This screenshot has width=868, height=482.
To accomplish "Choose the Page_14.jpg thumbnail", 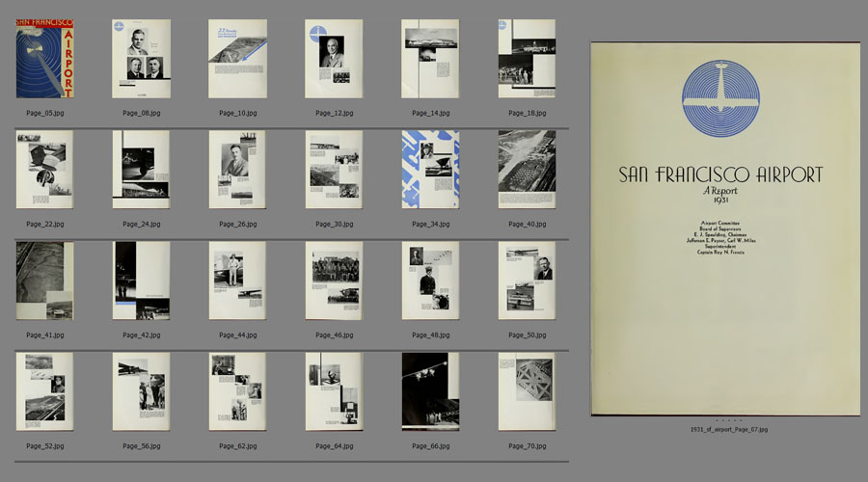I will point(430,59).
